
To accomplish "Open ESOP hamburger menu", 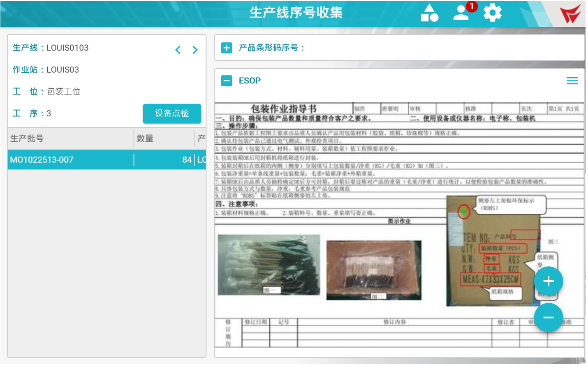I will [572, 81].
